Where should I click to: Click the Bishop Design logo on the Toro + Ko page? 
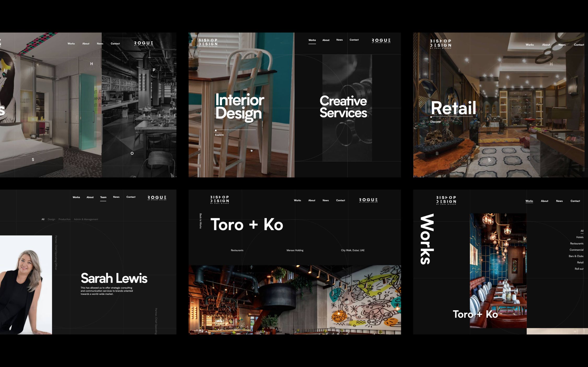pyautogui.click(x=220, y=200)
